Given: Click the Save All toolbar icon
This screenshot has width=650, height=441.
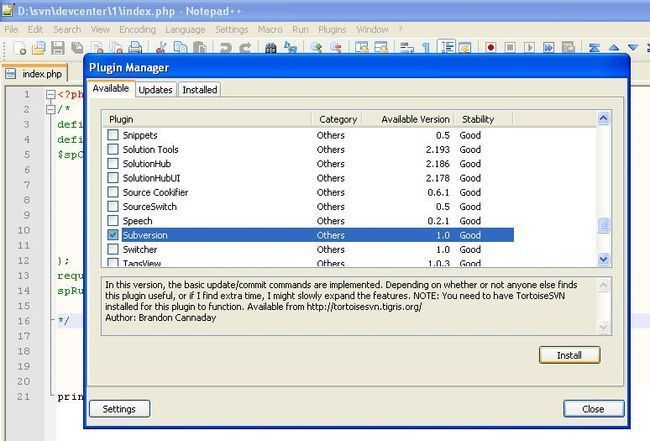Looking at the screenshot, I should pos(78,48).
